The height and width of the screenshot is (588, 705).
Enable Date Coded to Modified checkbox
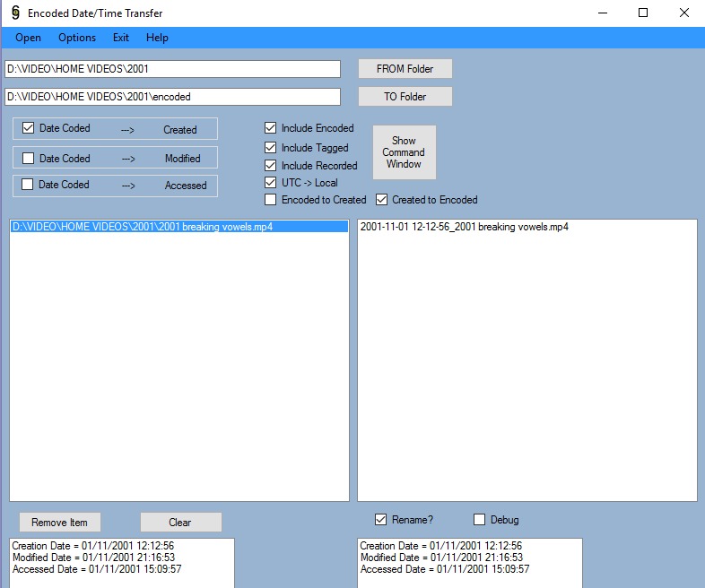29,159
